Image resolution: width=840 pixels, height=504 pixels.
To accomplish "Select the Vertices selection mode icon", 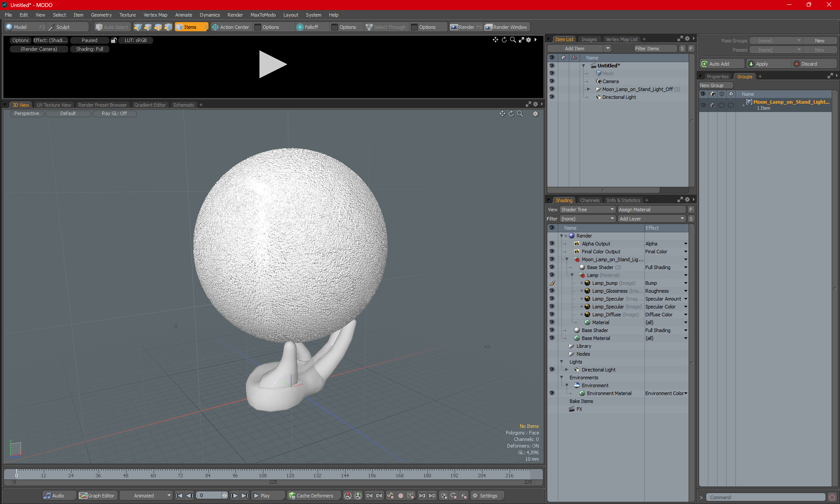I will (138, 27).
